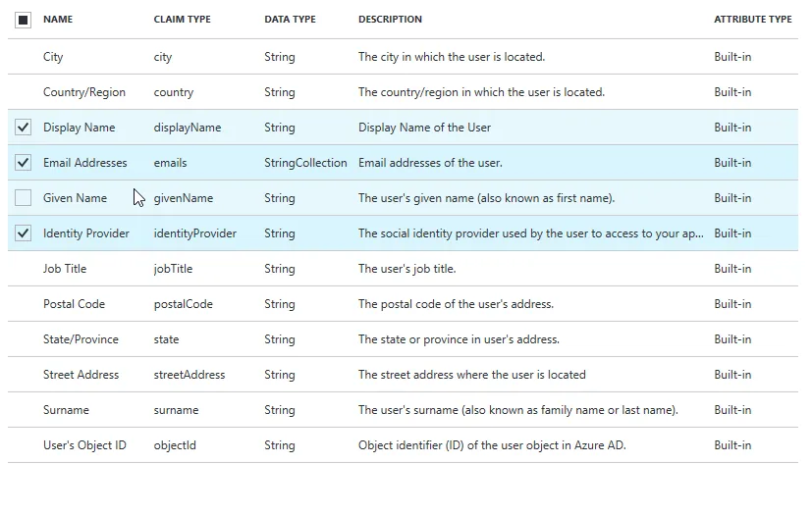The width and height of the screenshot is (812, 516).
Task: Sort by the NAME column header
Action: (58, 20)
